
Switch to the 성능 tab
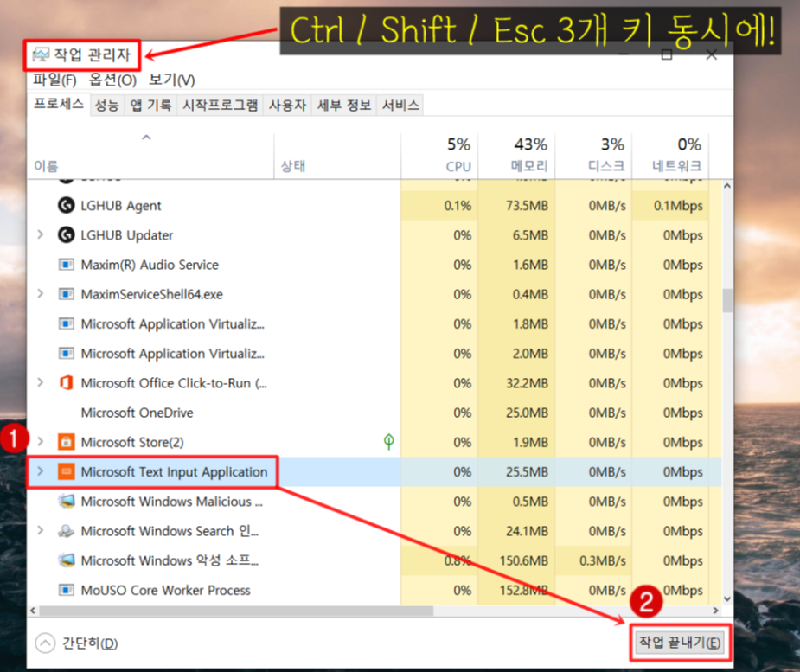[107, 106]
